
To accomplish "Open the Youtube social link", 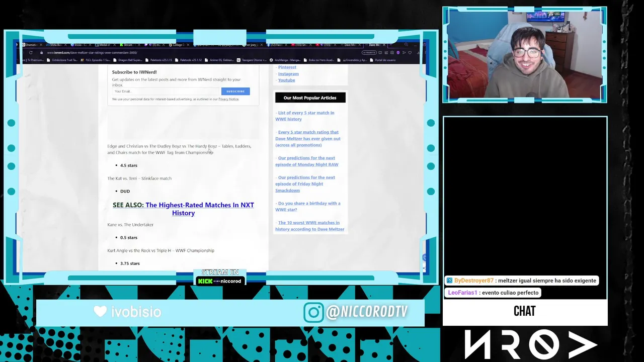I will 286,80.
